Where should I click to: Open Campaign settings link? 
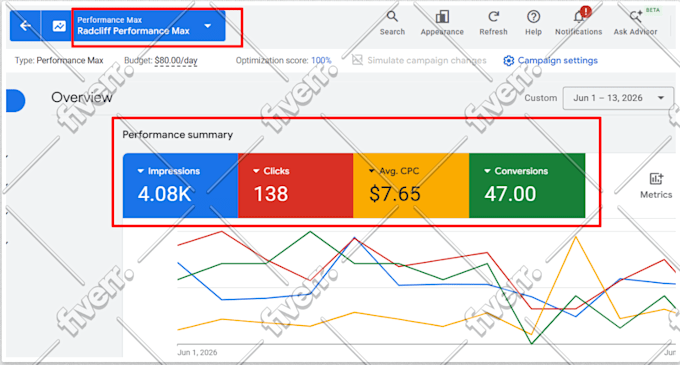point(557,60)
